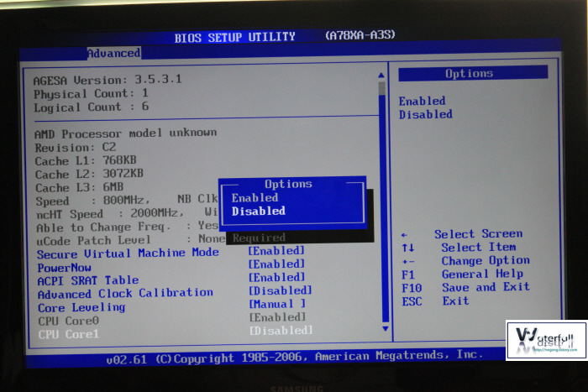Click the American Megatrends copyright footer
The height and width of the screenshot is (392, 588).
(294, 357)
